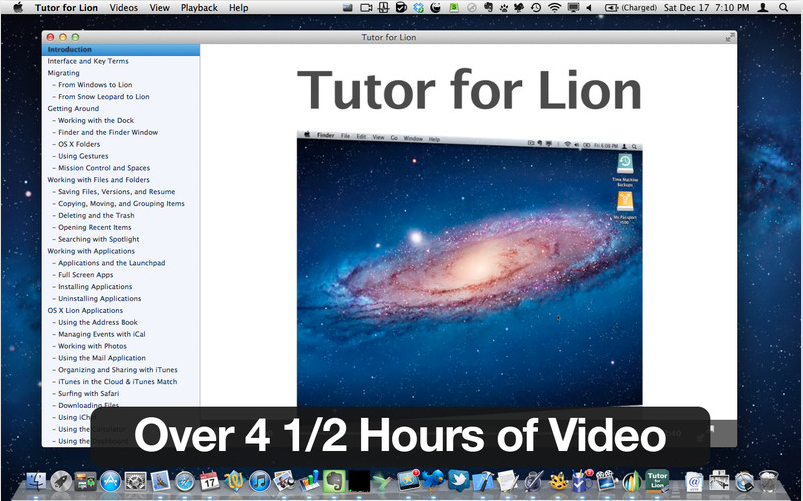Open Safari compass icon in Dock
Image resolution: width=803 pixels, height=501 pixels.
tap(185, 482)
